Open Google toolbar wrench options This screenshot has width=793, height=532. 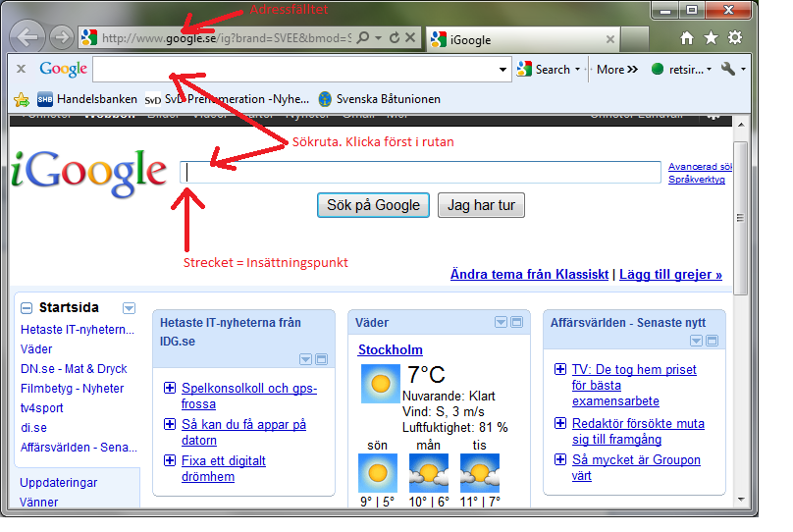pos(728,69)
